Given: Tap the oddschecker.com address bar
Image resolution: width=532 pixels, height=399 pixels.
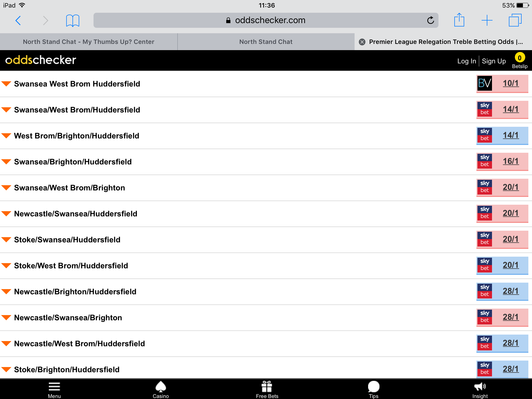Looking at the screenshot, I should click(x=266, y=20).
